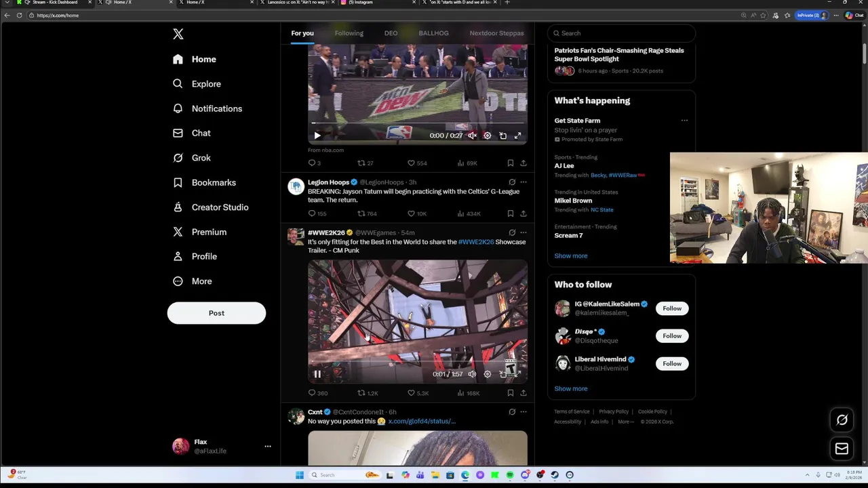Bookmark the Legion Hoops post
Image resolution: width=868 pixels, height=488 pixels.
coord(510,213)
